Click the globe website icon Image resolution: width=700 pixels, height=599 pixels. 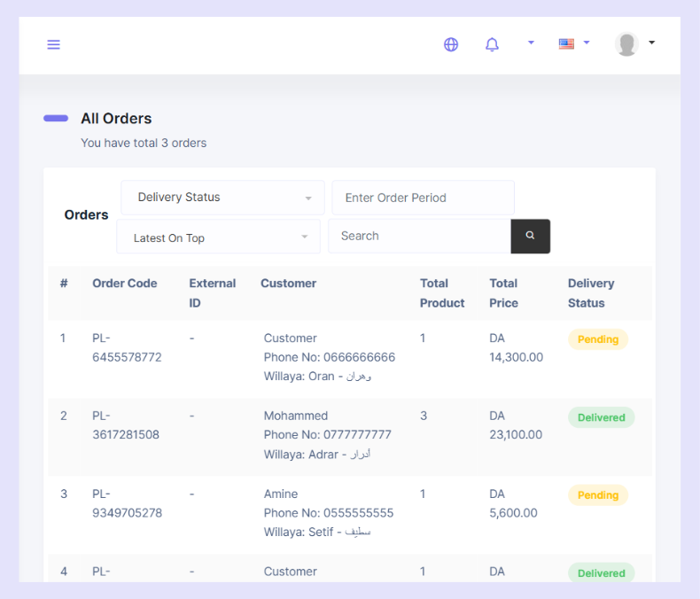(x=451, y=44)
